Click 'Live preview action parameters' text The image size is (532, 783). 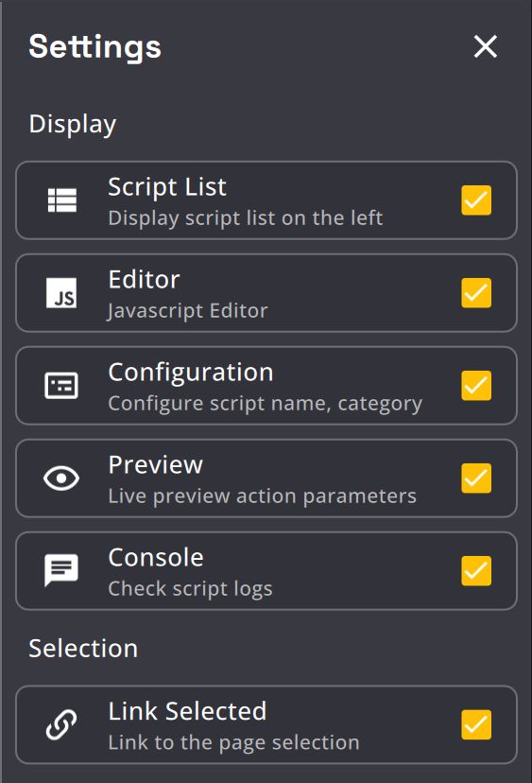(262, 496)
